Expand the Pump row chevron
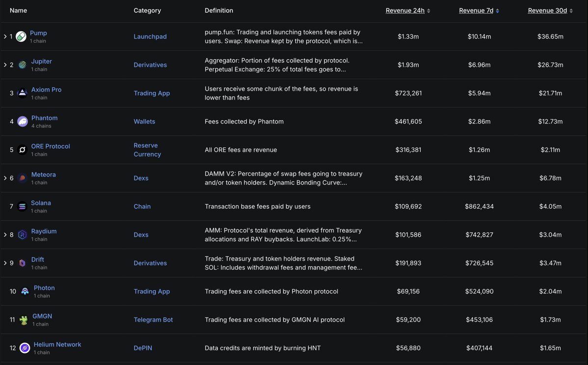Screen dimensions: 588x365 click(5, 36)
